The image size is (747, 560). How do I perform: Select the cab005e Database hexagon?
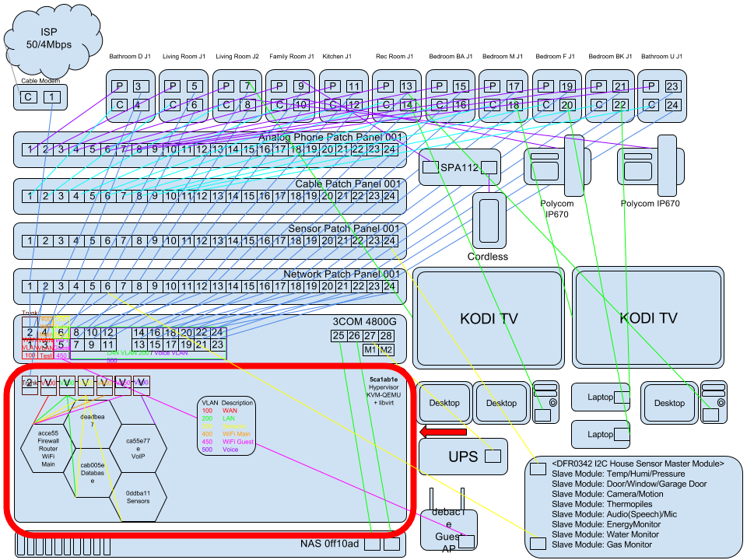[x=93, y=472]
